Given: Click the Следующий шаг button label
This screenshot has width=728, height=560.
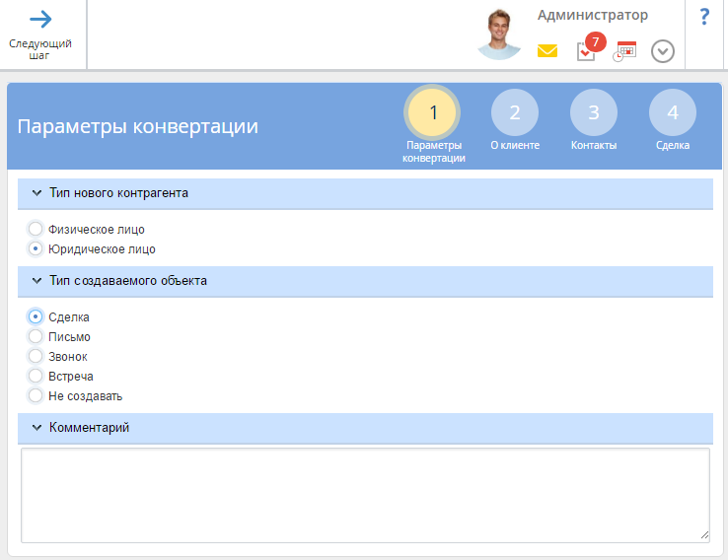Looking at the screenshot, I should [40, 49].
